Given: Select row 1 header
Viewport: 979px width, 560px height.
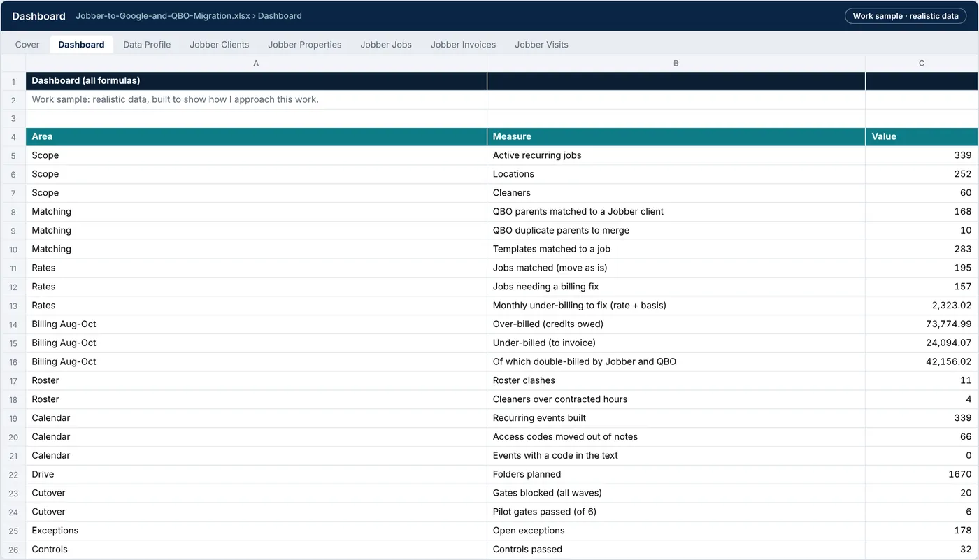Looking at the screenshot, I should pos(13,81).
